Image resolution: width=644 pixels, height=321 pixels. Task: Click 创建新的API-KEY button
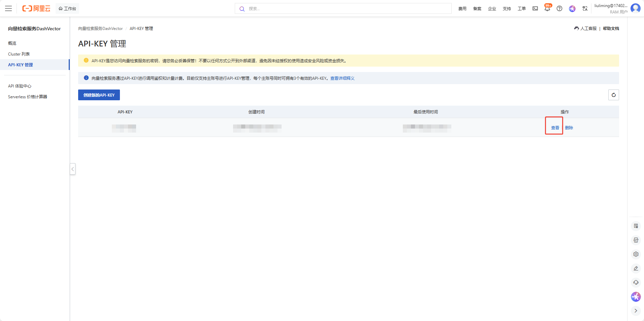[99, 95]
